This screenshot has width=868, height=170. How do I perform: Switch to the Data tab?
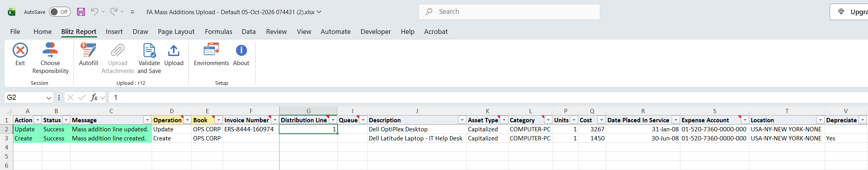click(x=249, y=32)
